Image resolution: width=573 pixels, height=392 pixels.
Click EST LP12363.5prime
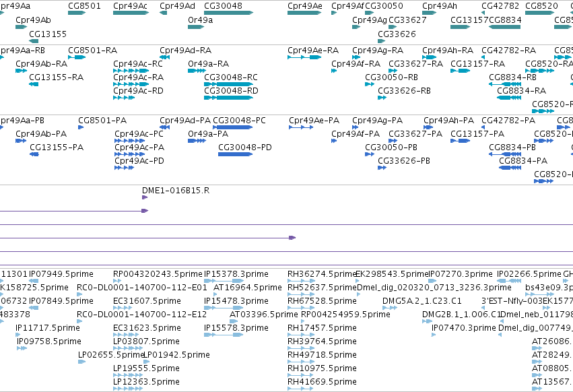tap(146, 382)
